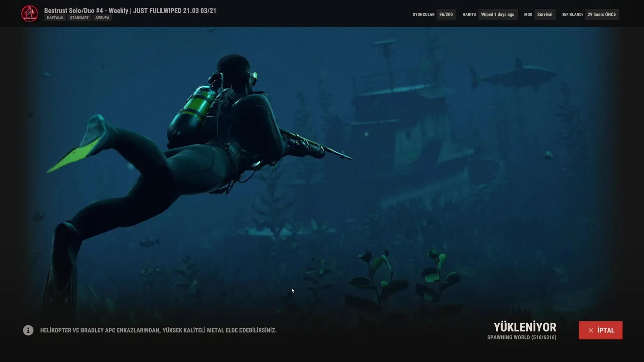The image size is (644, 362).
Task: Click the HARITA label
Action: coord(469,15)
